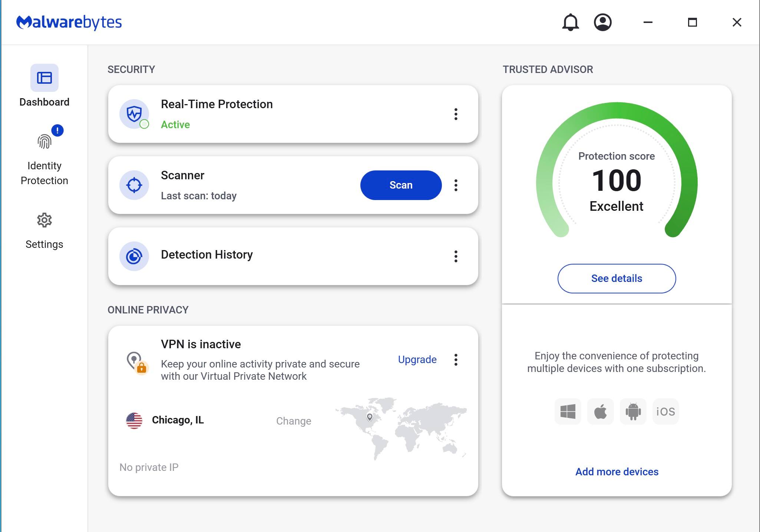Select the iOS device icon
This screenshot has width=760, height=532.
coord(665,411)
